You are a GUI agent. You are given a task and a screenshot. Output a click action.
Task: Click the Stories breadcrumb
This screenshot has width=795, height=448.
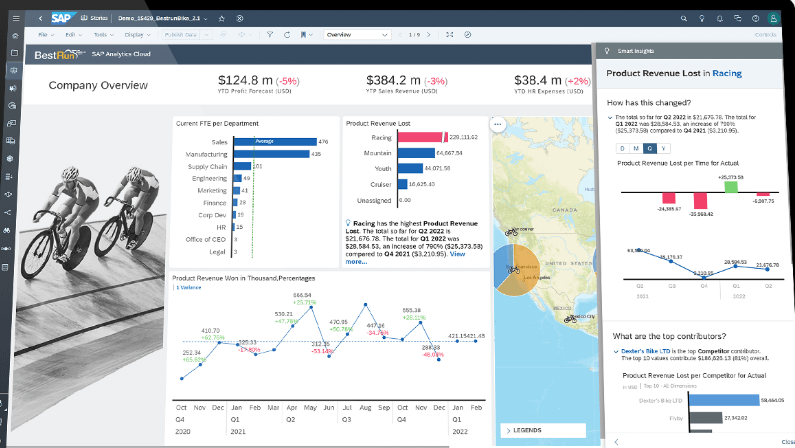[94, 18]
